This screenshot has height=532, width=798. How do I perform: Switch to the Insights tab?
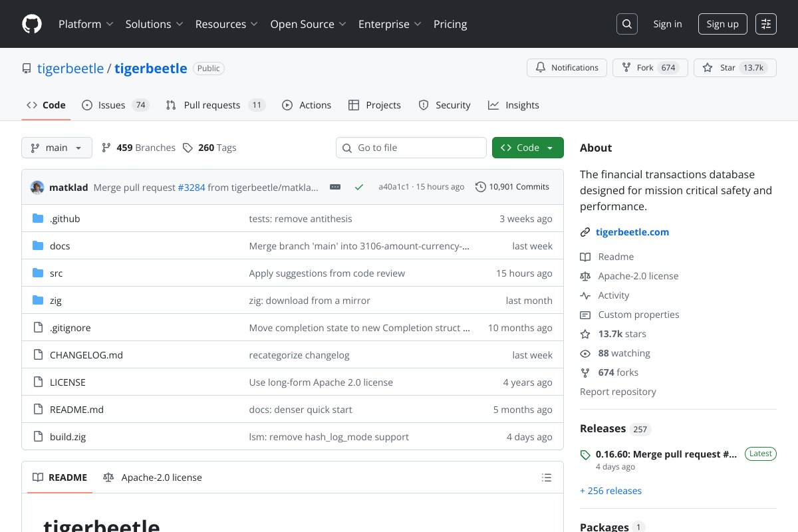point(513,105)
